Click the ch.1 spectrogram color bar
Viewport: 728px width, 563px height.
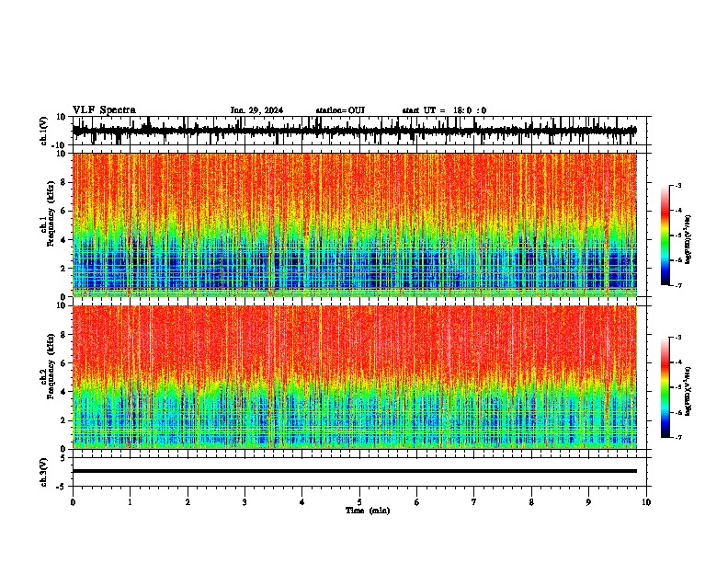click(x=665, y=236)
